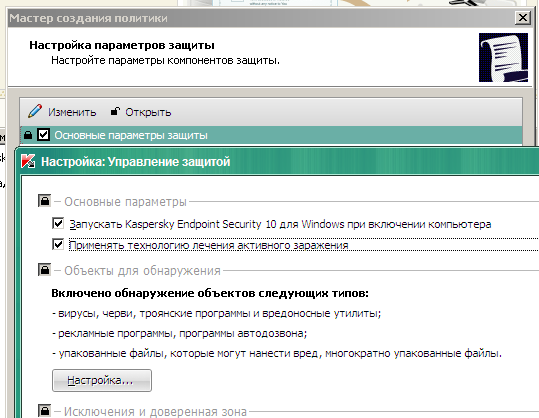Click the Основные параметры section heading
The width and height of the screenshot is (539, 418).
(125, 201)
